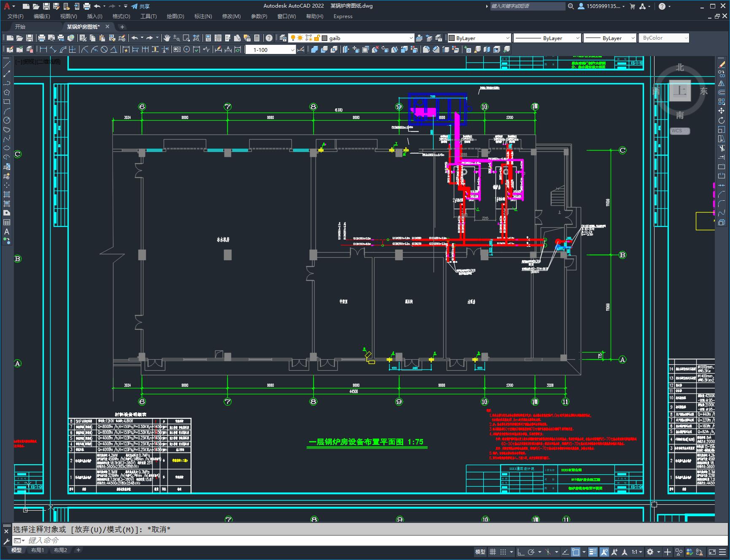
Task: Toggle snap mode dots in status bar
Action: click(503, 552)
